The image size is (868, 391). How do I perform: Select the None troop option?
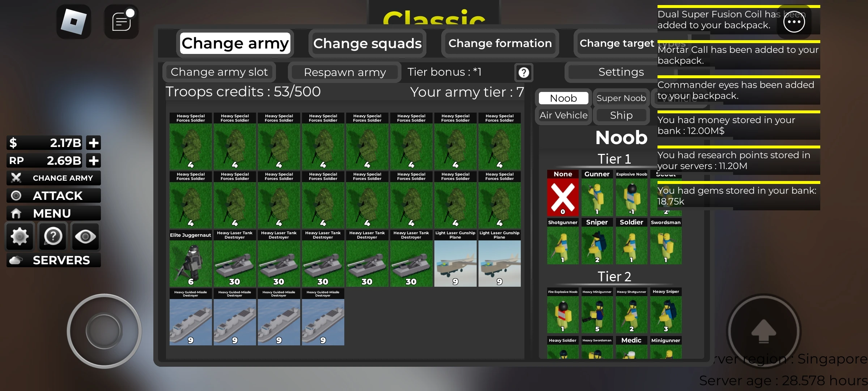563,193
